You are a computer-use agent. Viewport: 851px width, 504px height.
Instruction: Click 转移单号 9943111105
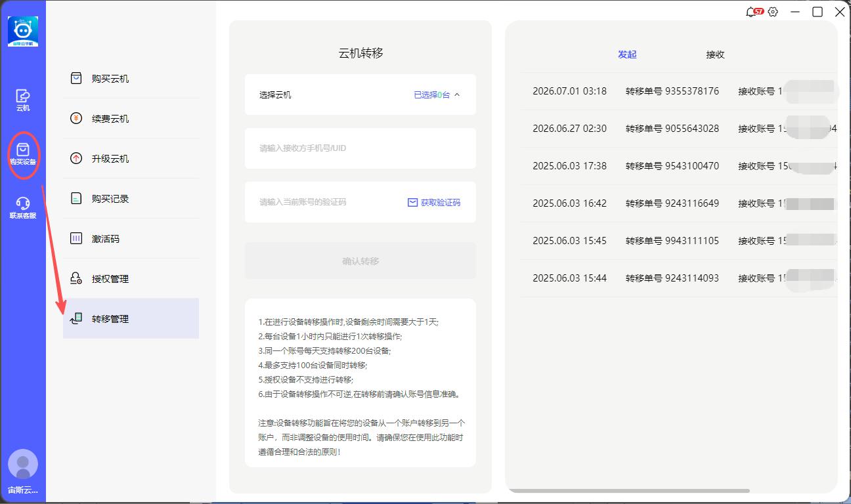click(x=672, y=241)
